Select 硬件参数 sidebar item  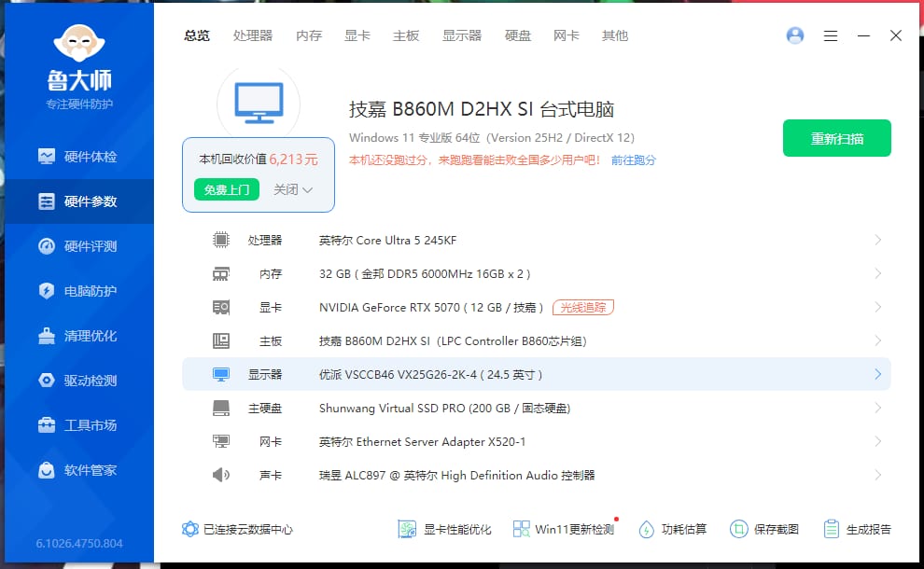coord(78,201)
